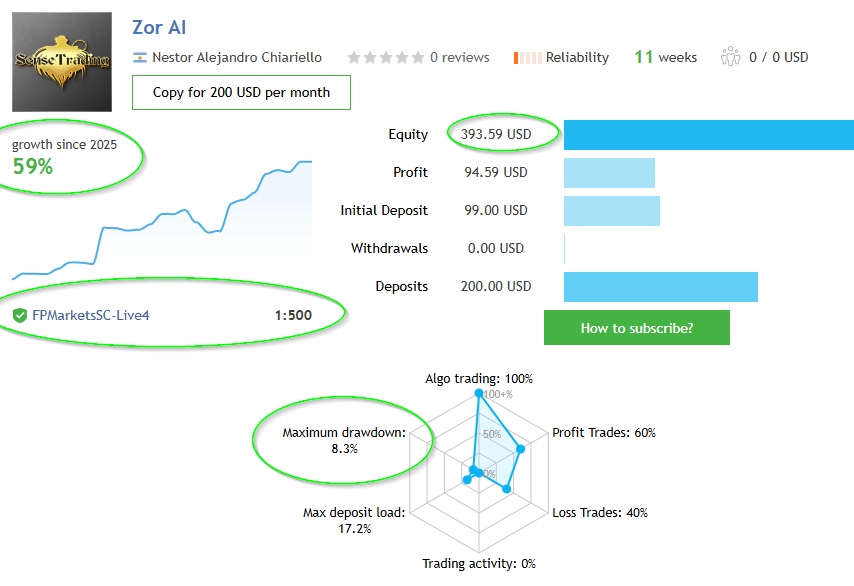The image size is (854, 586).
Task: Click the Deposits bar
Action: point(660,286)
